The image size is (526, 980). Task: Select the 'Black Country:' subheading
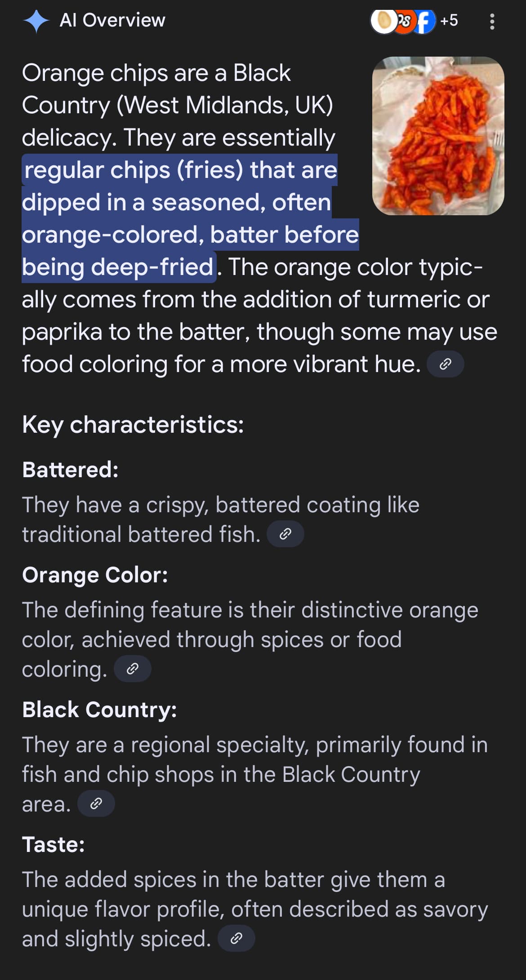pyautogui.click(x=100, y=710)
